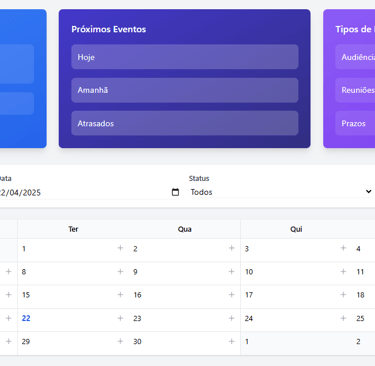This screenshot has height=366, width=375.
Task: Select highlighted day 22 in calendar
Action: point(26,318)
